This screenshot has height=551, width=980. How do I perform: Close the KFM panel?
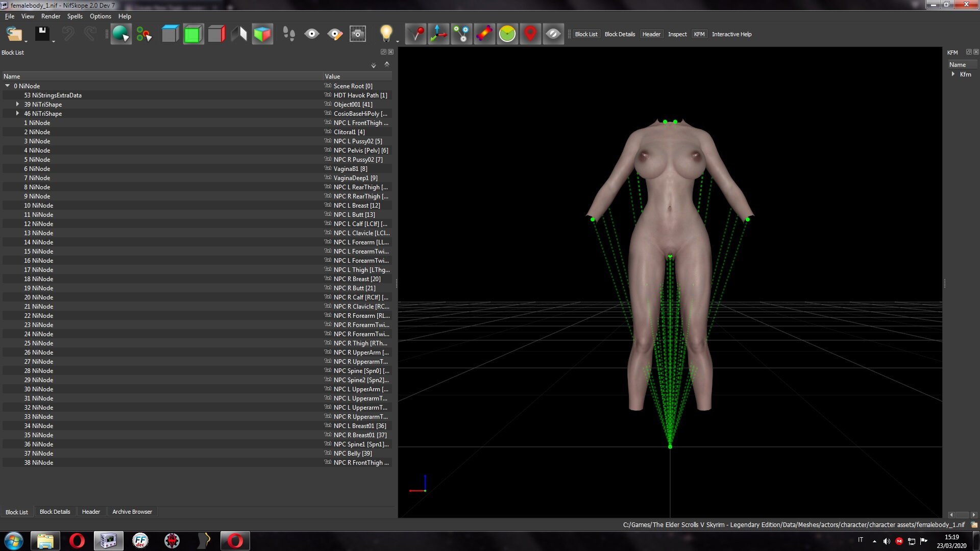976,52
